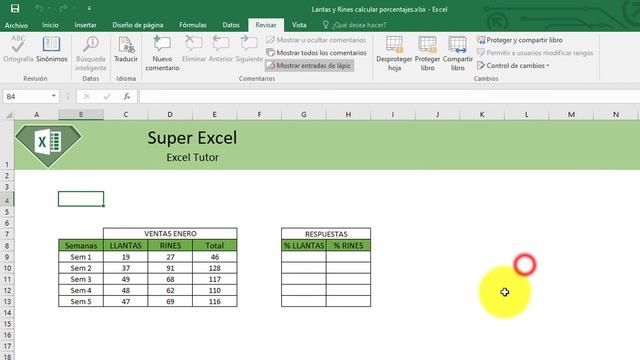Click the ¿Qué desea hacer? search box
This screenshot has width=640, height=360.
pyautogui.click(x=354, y=25)
